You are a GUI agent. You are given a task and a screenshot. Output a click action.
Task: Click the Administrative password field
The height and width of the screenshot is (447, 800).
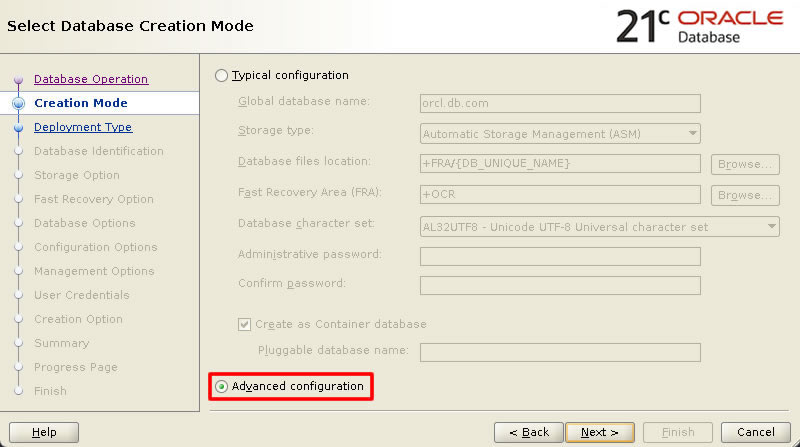[560, 256]
